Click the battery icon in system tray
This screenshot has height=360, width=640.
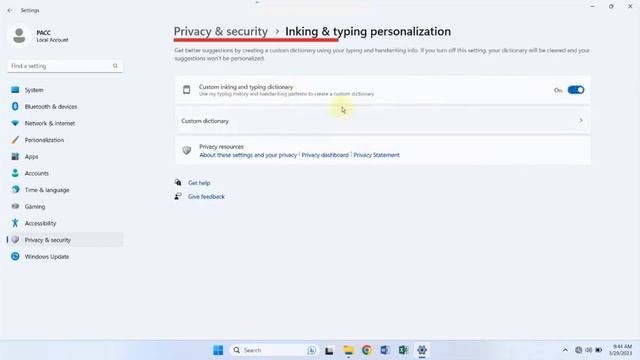click(x=598, y=350)
